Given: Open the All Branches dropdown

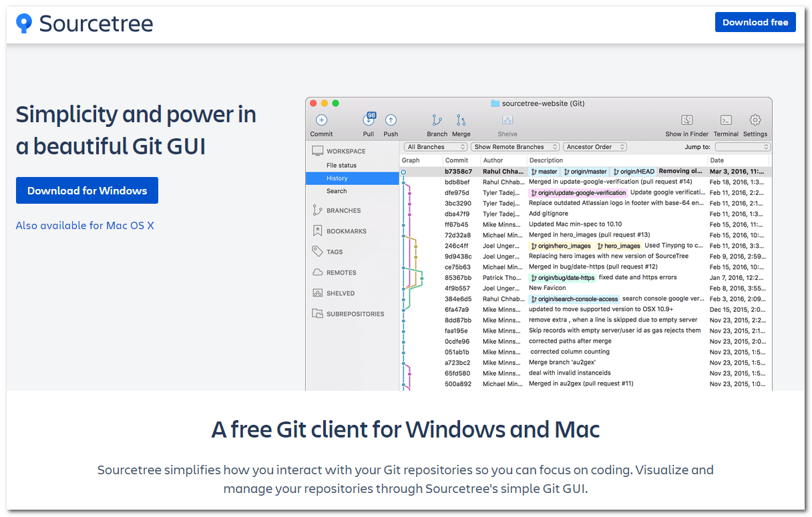Looking at the screenshot, I should [x=436, y=147].
